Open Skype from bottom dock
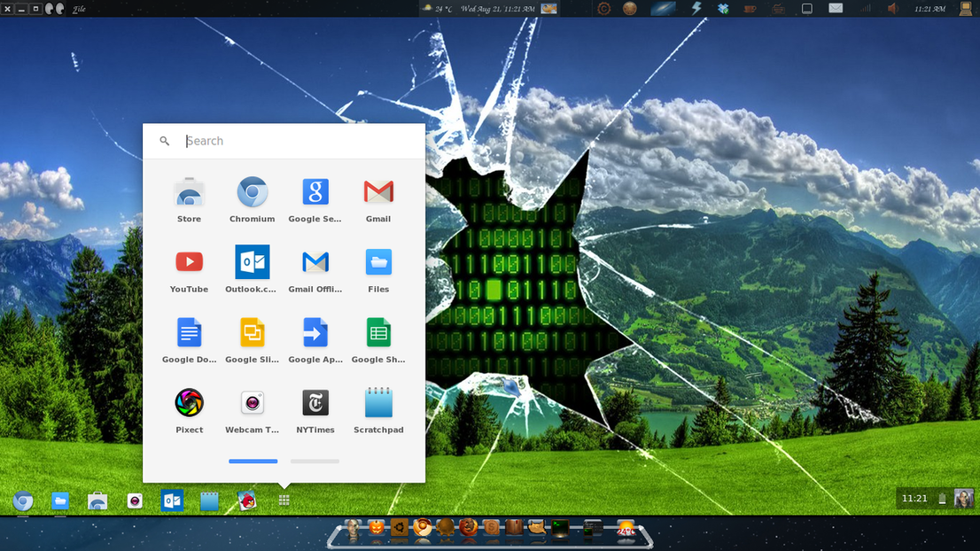 (491, 528)
